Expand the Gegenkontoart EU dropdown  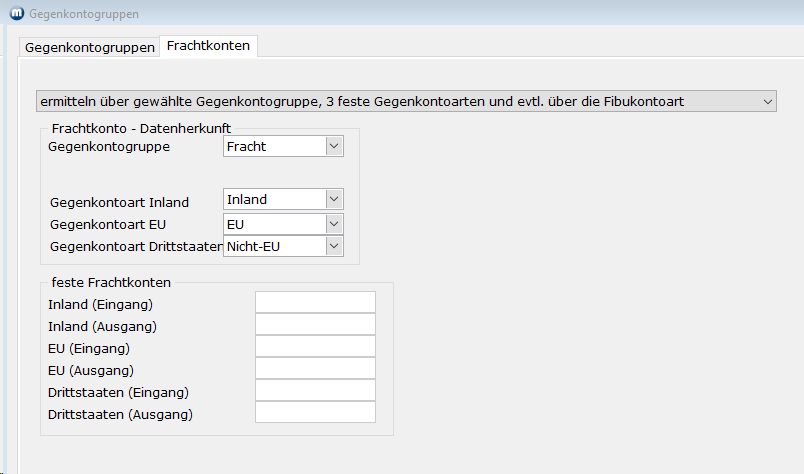[x=284, y=224]
